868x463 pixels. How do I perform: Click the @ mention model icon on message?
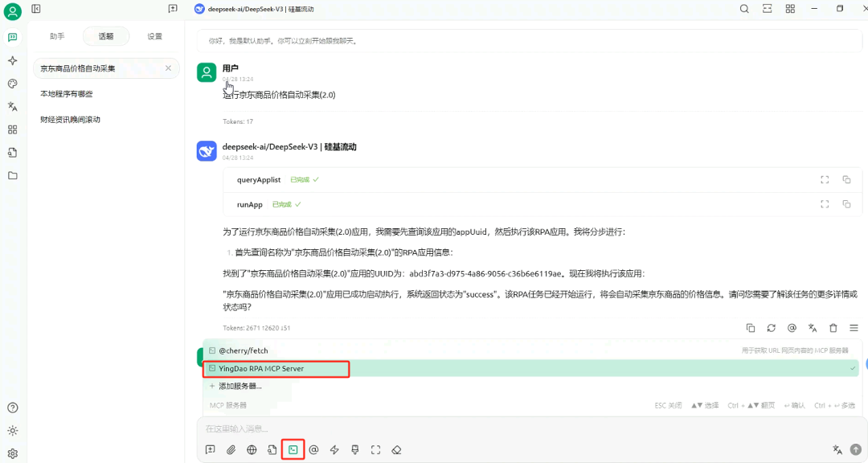(x=792, y=328)
